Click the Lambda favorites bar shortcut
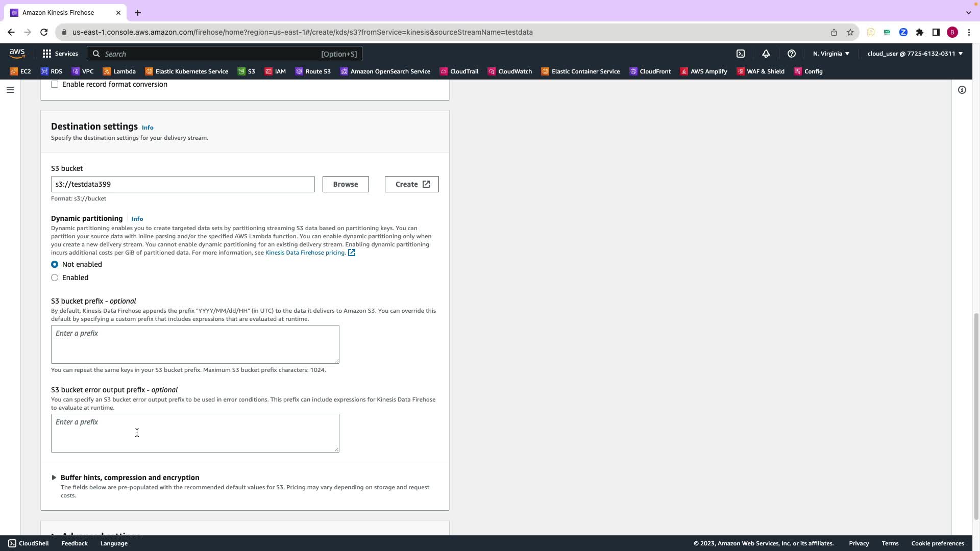 [119, 71]
